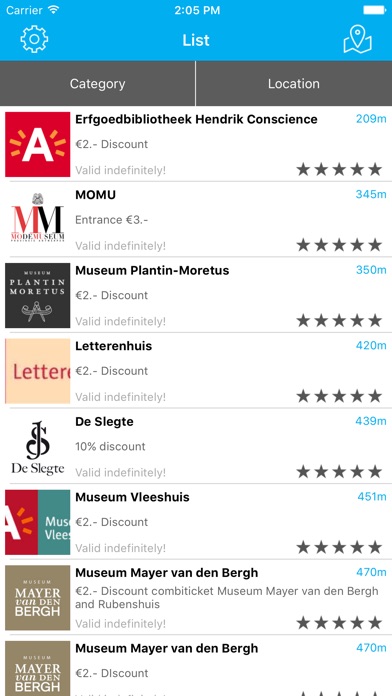The height and width of the screenshot is (696, 392).
Task: Open the Category filter
Action: 98,83
